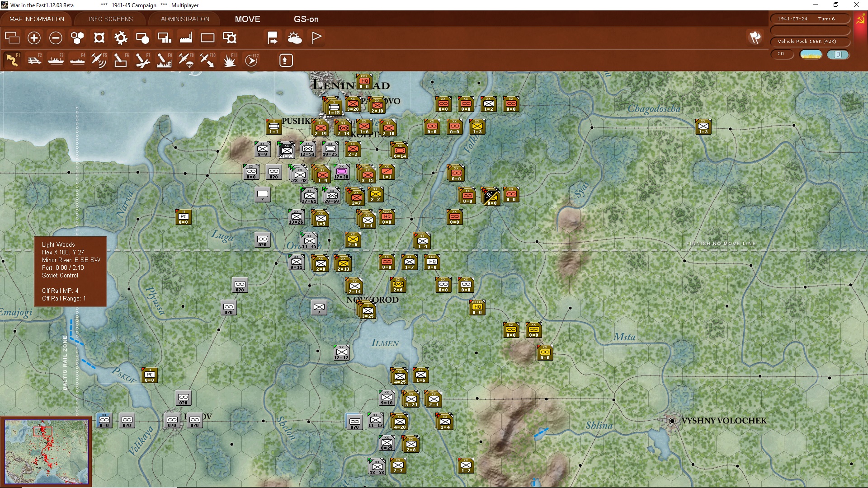Open the weather sun-and-cloud icon
The width and height of the screenshot is (868, 488).
coord(295,38)
